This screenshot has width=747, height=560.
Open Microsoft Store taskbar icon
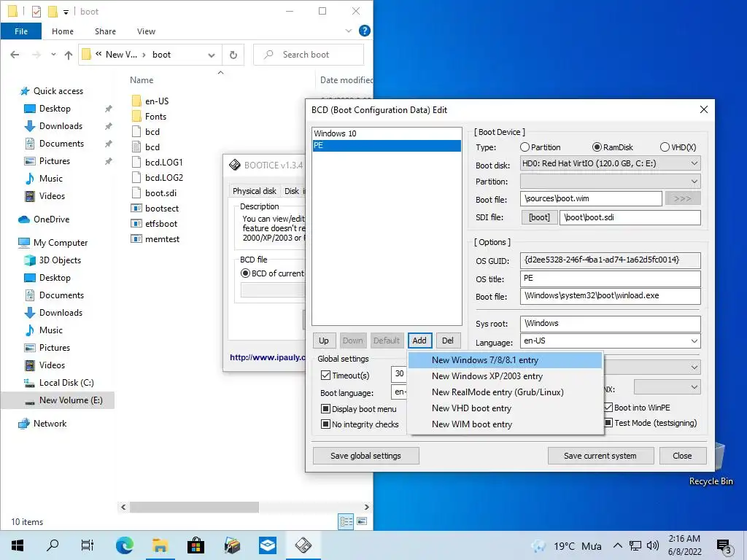point(196,545)
